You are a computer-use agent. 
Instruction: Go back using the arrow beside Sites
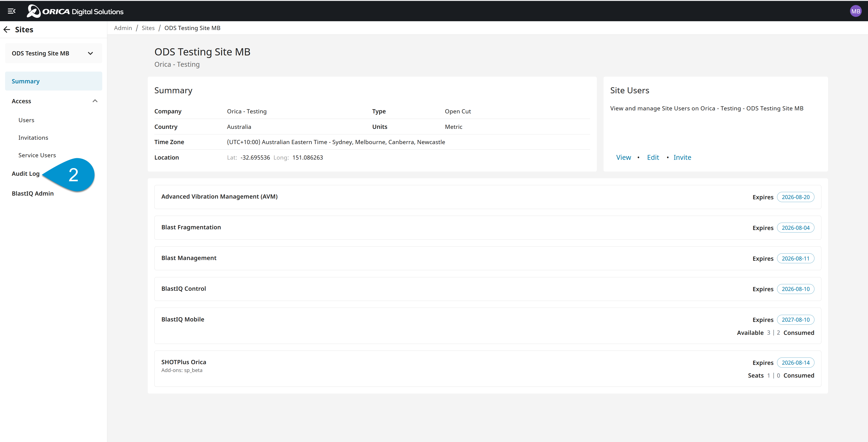[7, 30]
